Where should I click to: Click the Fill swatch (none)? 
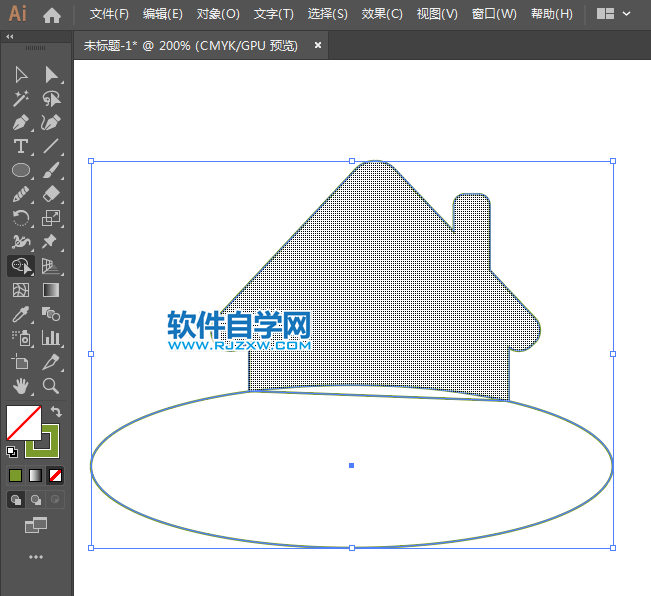coord(24,423)
